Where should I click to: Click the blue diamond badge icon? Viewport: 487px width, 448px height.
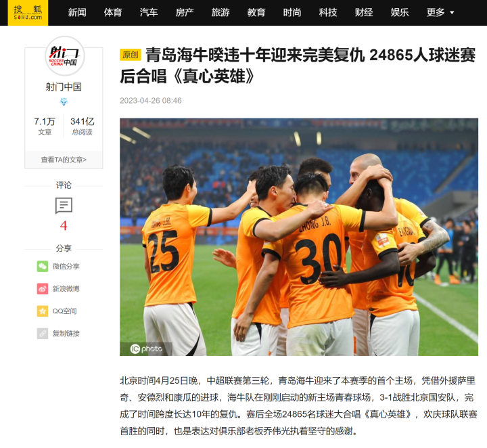(64, 102)
